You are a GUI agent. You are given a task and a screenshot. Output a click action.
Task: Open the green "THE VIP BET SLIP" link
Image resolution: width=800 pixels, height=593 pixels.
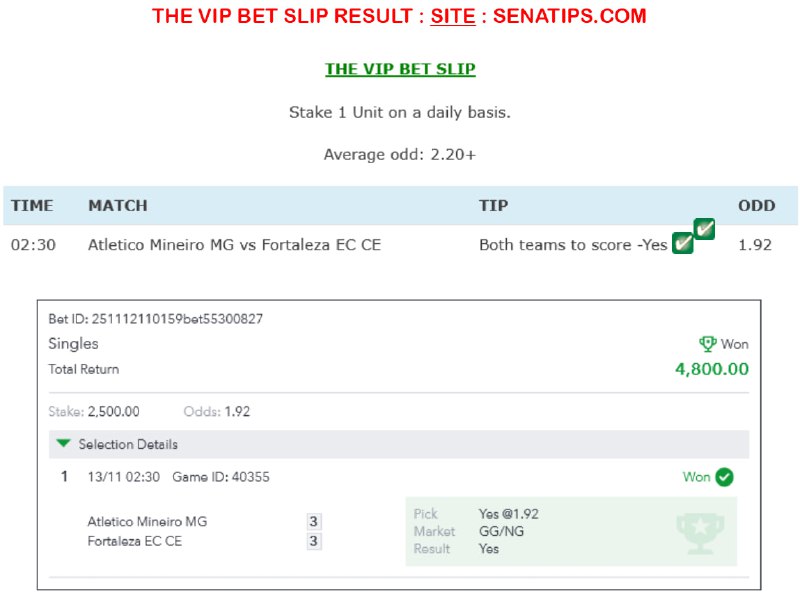[x=400, y=69]
